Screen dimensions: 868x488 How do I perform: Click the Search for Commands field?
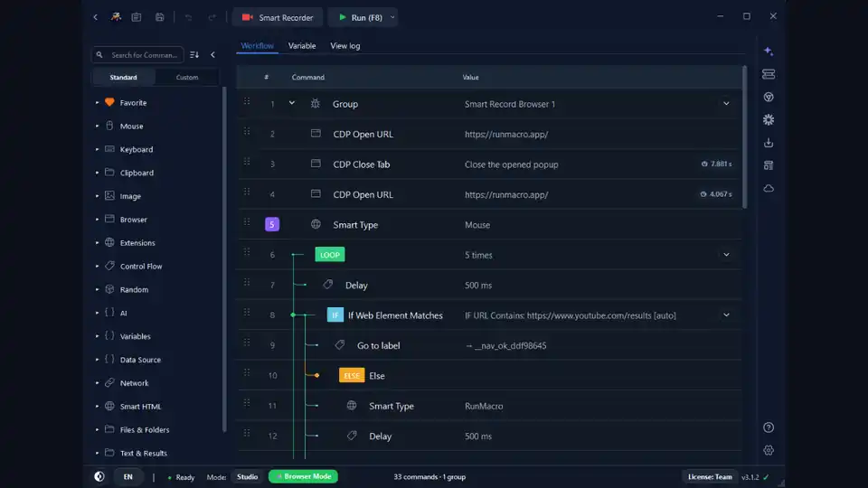pyautogui.click(x=137, y=55)
